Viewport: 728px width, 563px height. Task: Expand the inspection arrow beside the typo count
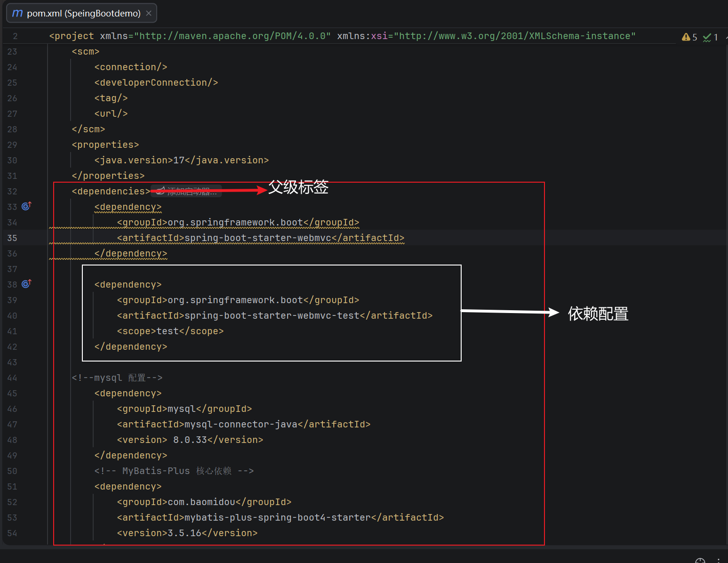click(726, 37)
